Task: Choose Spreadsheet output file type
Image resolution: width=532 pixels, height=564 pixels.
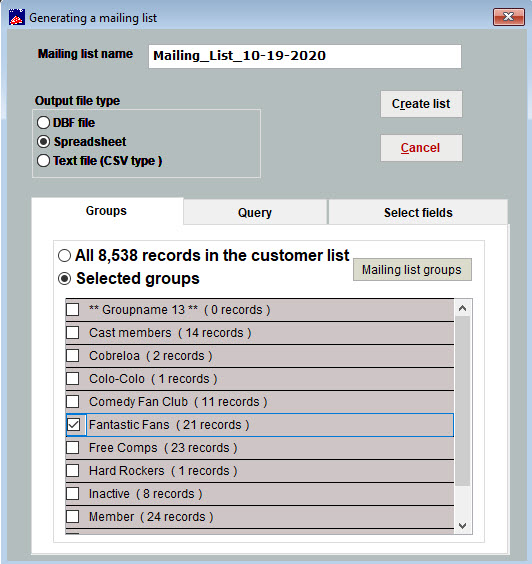Action: pos(43,142)
